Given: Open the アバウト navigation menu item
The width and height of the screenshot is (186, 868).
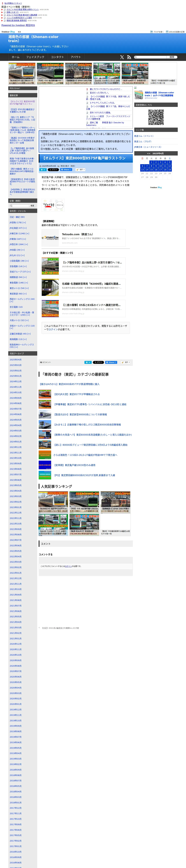Looking at the screenshot, I should pyautogui.click(x=76, y=57).
